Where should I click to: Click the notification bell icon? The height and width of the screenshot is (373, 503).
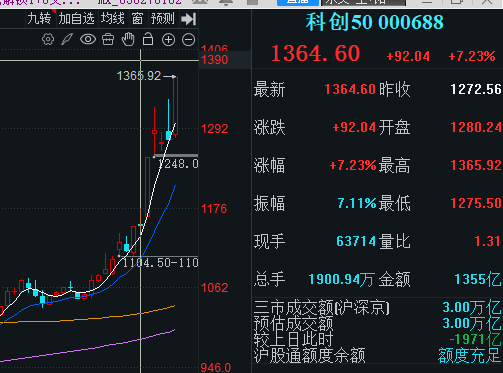point(226,2)
